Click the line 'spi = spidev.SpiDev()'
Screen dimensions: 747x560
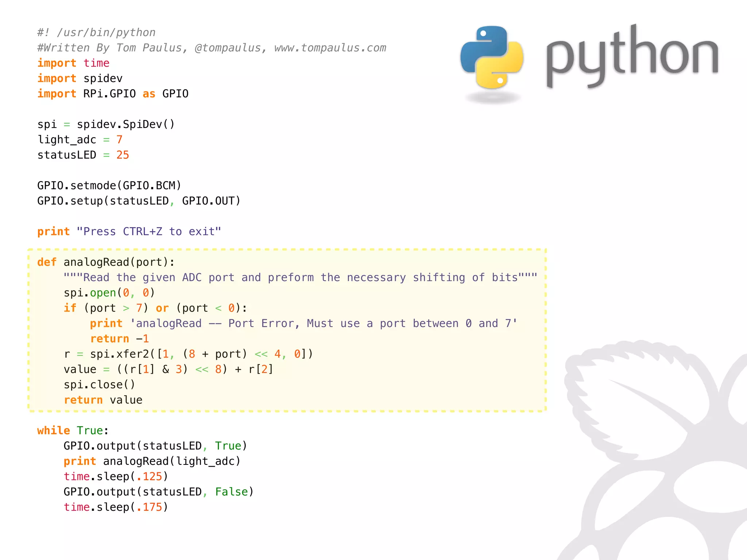(106, 124)
